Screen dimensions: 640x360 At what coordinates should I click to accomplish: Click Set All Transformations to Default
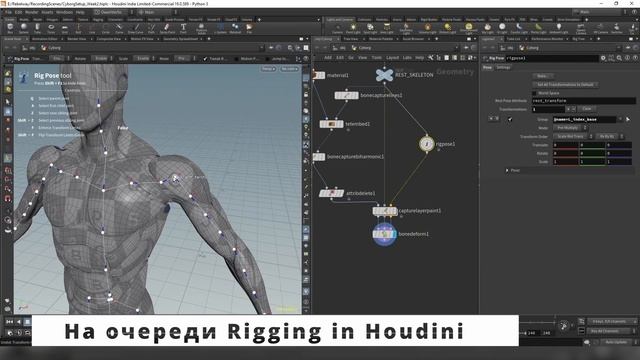(565, 84)
